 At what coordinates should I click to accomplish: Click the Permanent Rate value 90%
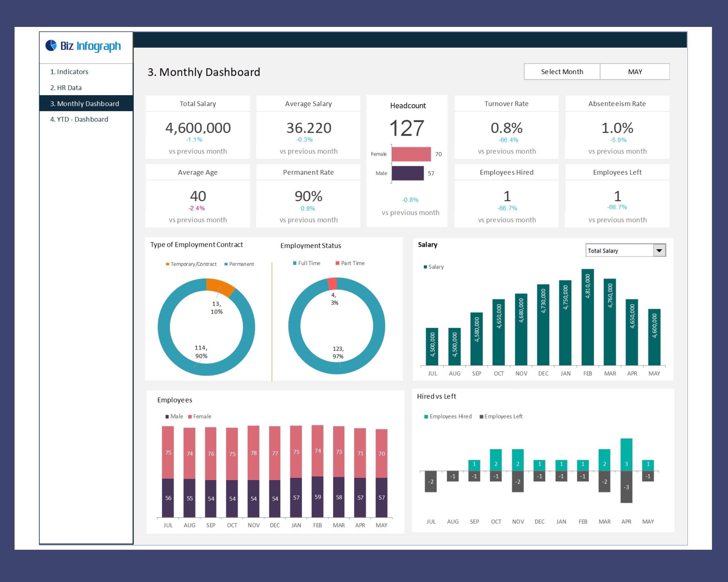pos(308,196)
